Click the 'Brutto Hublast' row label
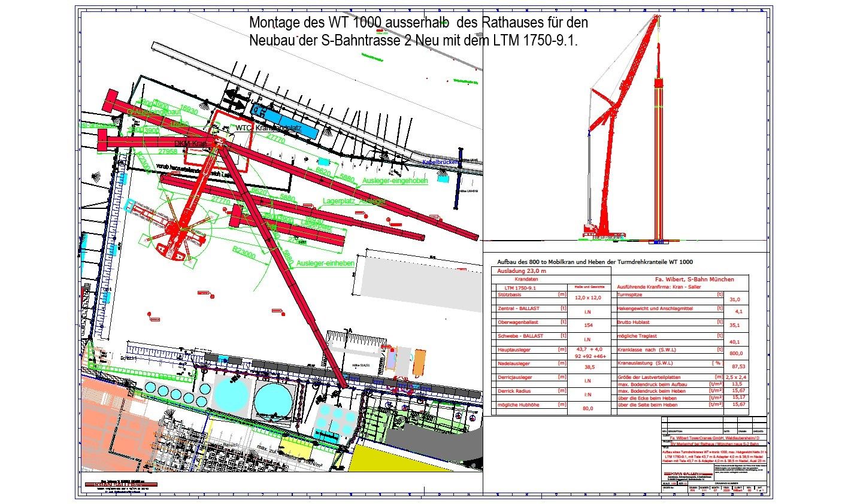Viewport: 848px width, 504px height. pyautogui.click(x=634, y=322)
